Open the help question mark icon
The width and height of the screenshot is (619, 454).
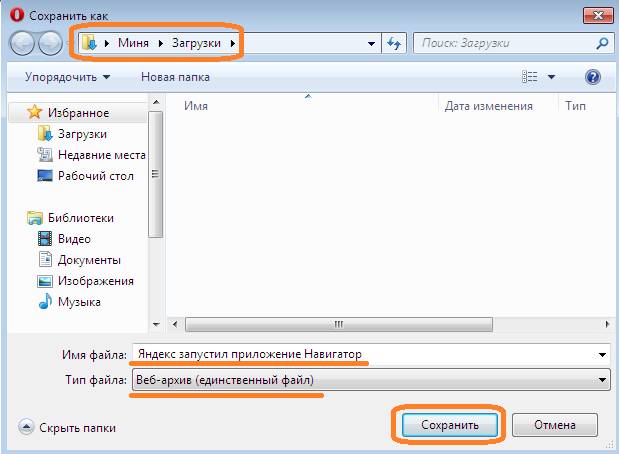click(x=592, y=77)
